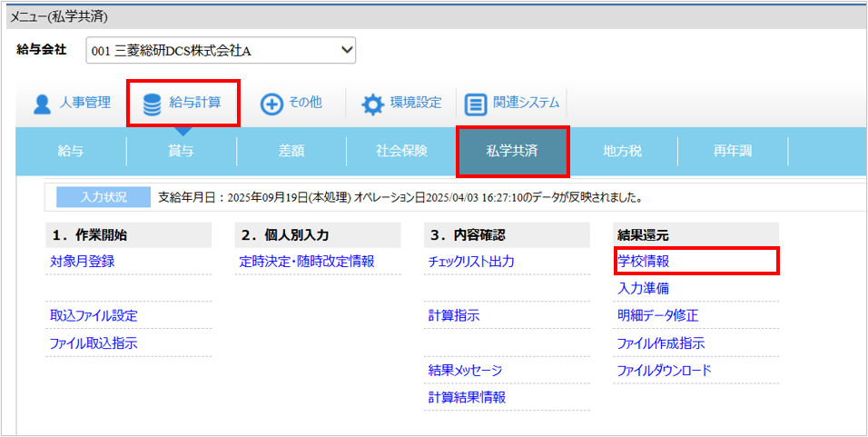
Task: Open the 環境設定 menu
Action: (401, 103)
